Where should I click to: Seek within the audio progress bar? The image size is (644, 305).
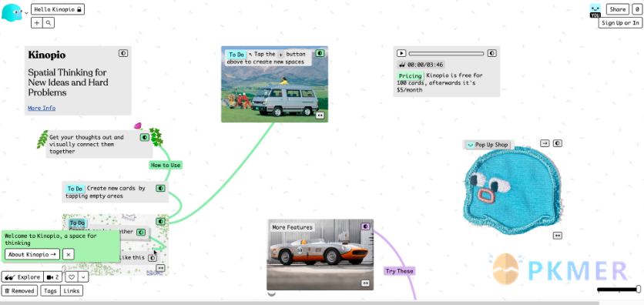(447, 53)
